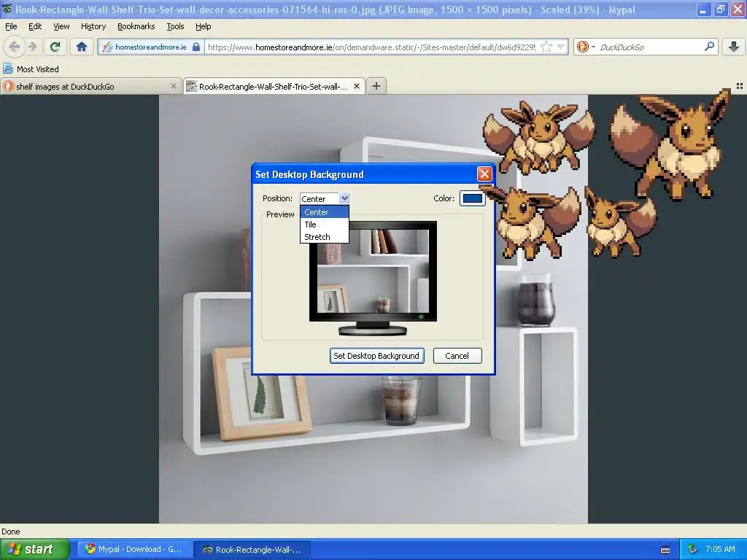Open the View menu
This screenshot has height=560, width=747.
click(x=61, y=26)
